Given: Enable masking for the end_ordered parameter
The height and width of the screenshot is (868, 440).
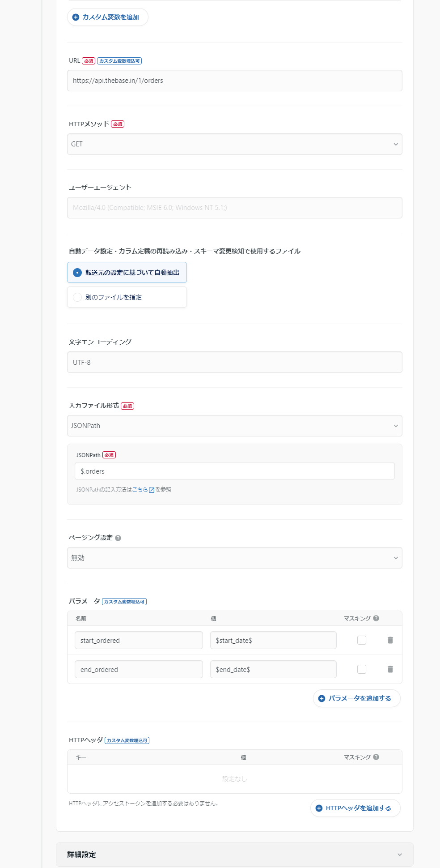Looking at the screenshot, I should [x=361, y=669].
